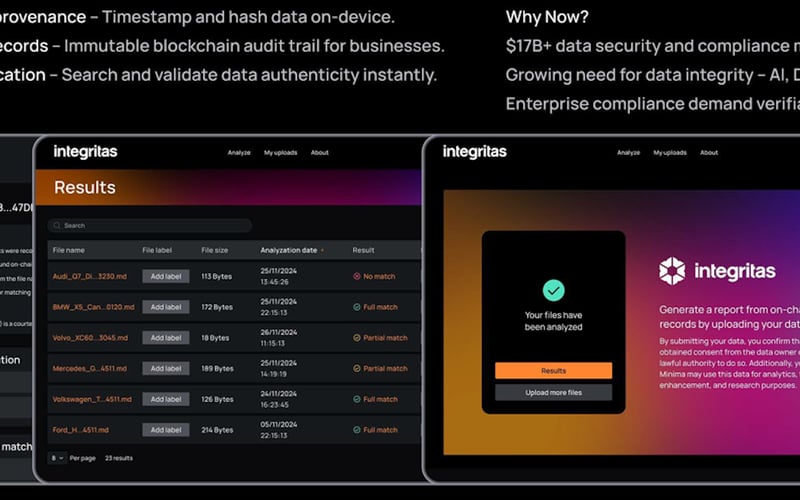Click the sort arrow beside Analyzation date
800x500 pixels.
tap(322, 251)
